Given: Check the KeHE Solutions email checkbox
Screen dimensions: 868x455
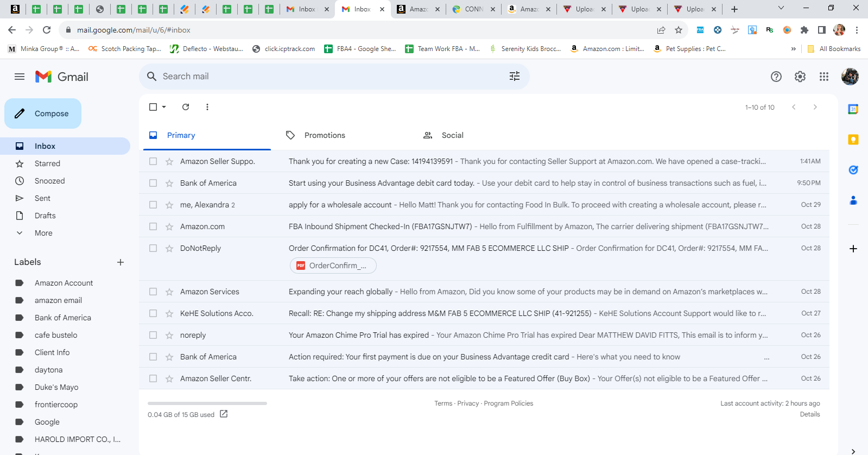Looking at the screenshot, I should (153, 313).
